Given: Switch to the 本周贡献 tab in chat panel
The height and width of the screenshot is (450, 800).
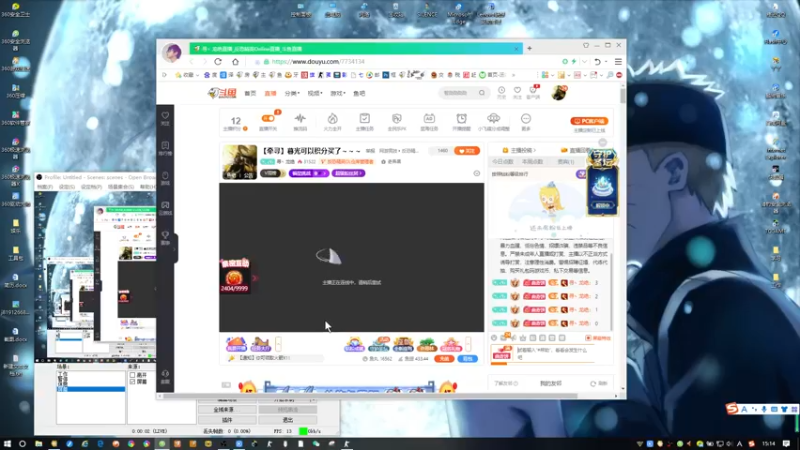Looking at the screenshot, I should click(x=532, y=162).
